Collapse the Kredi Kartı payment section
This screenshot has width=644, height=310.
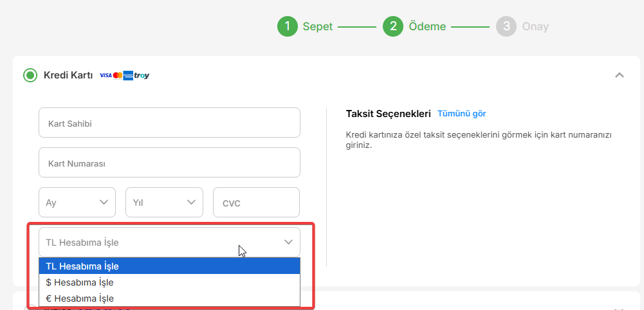pyautogui.click(x=620, y=75)
